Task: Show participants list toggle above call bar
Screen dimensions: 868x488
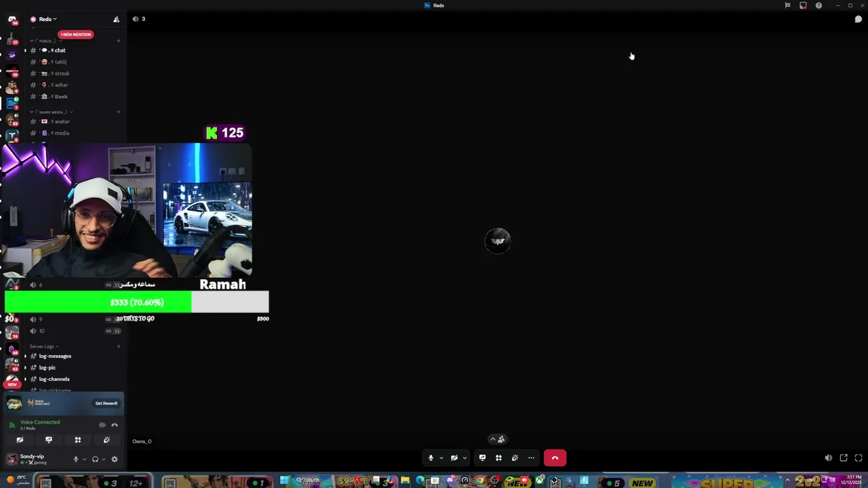Action: click(x=498, y=439)
